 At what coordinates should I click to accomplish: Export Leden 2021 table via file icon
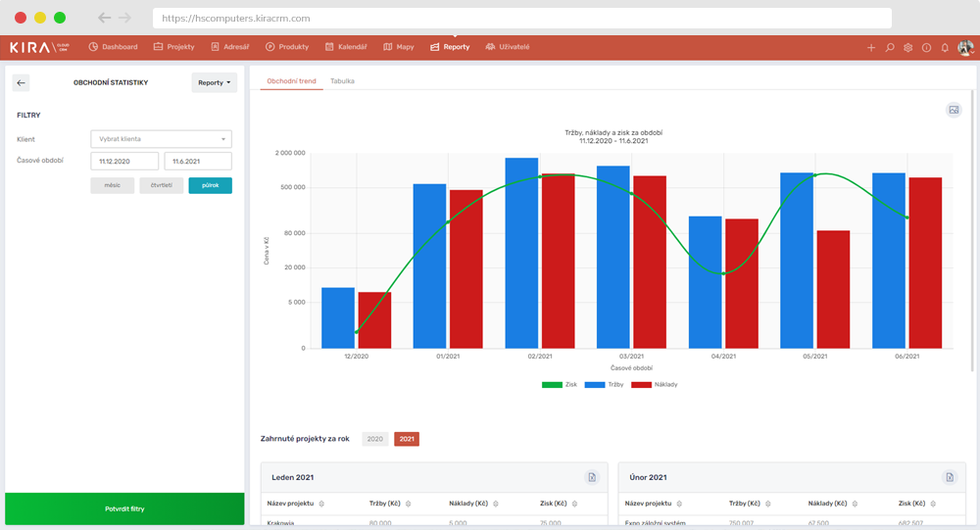point(592,477)
